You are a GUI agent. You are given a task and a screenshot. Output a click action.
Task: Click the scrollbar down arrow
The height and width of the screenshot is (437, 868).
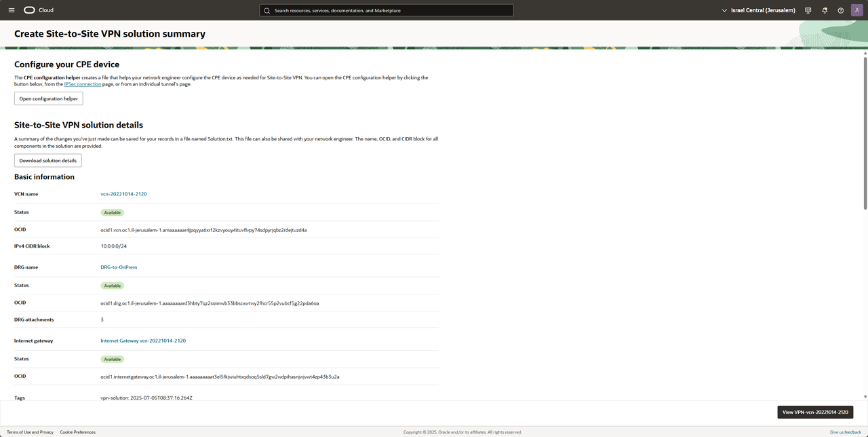(x=865, y=396)
